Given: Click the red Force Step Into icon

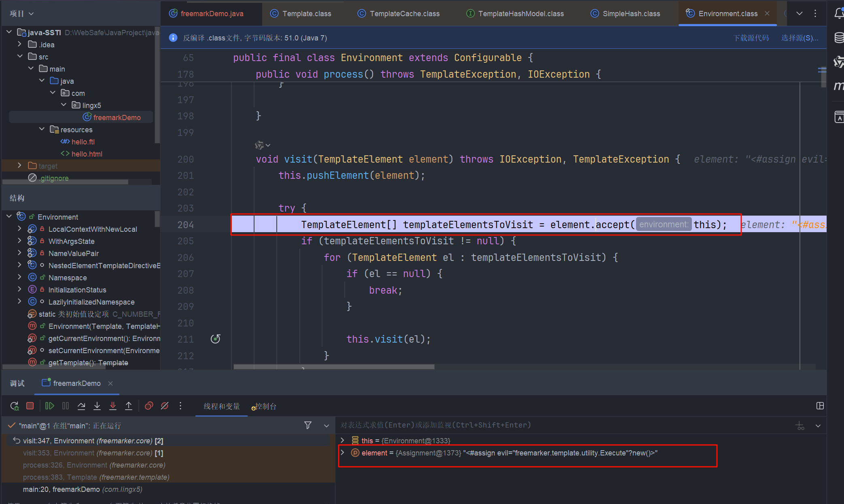Looking at the screenshot, I should pyautogui.click(x=113, y=406).
